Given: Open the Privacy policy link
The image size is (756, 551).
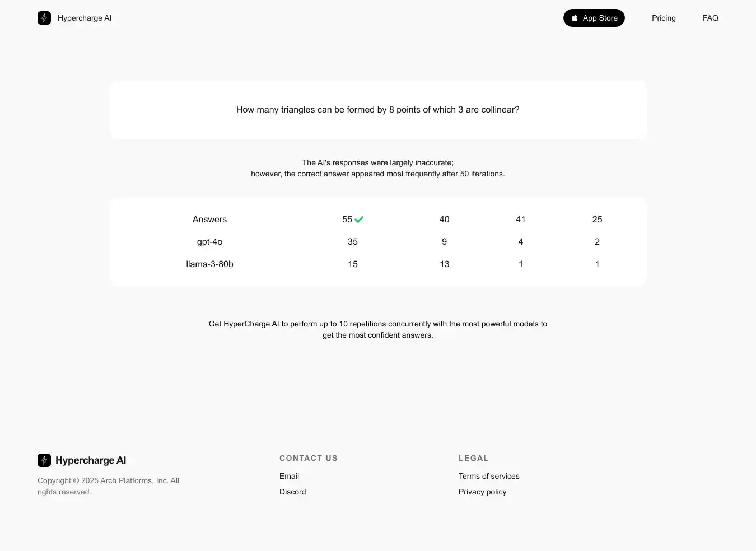Looking at the screenshot, I should pos(482,492).
